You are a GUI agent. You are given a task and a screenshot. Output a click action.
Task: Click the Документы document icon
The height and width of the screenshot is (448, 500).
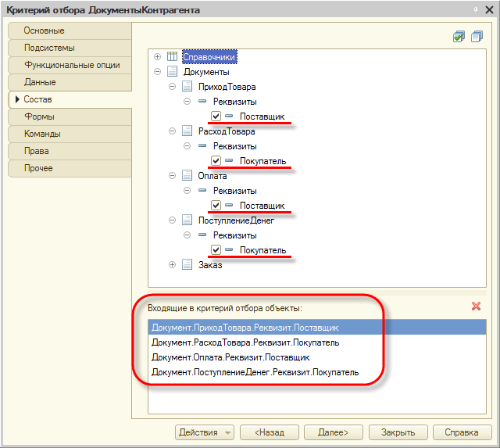pyautogui.click(x=172, y=71)
